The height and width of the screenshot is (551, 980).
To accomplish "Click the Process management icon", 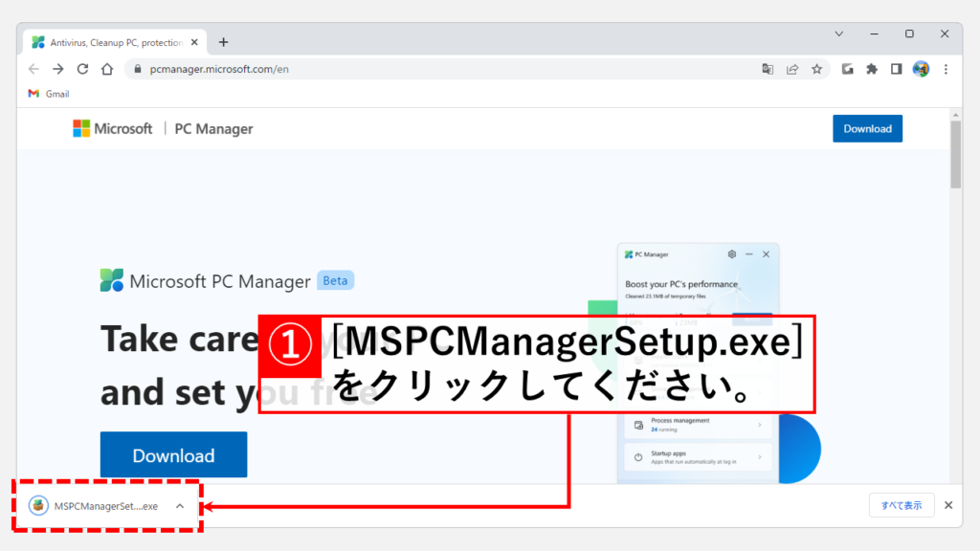I will pos(638,425).
